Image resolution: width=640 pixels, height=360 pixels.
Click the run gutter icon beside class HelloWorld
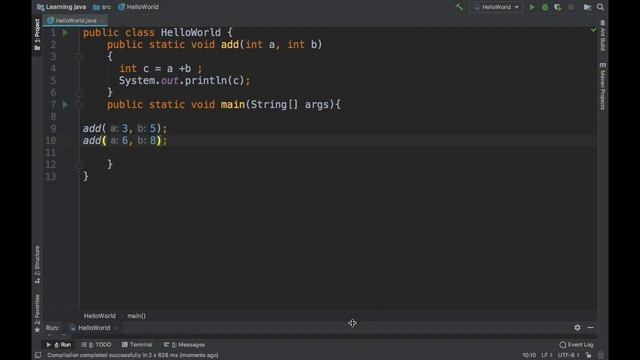[x=65, y=33]
